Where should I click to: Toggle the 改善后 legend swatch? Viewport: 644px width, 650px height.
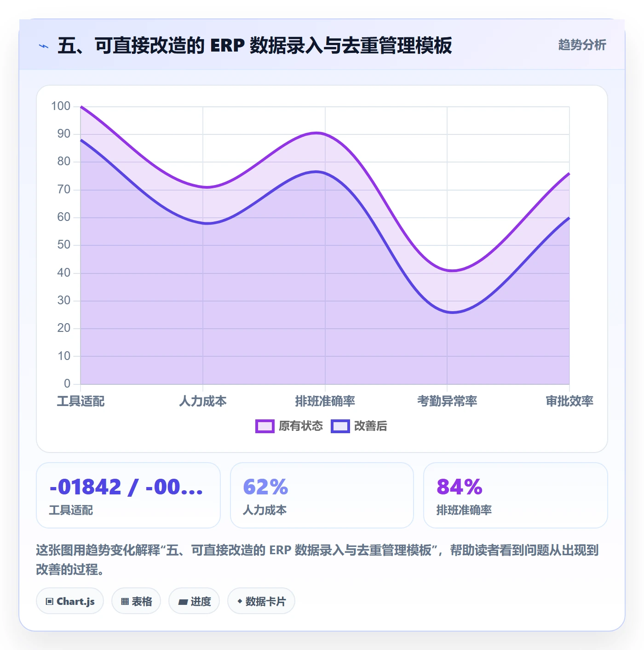[x=340, y=426]
